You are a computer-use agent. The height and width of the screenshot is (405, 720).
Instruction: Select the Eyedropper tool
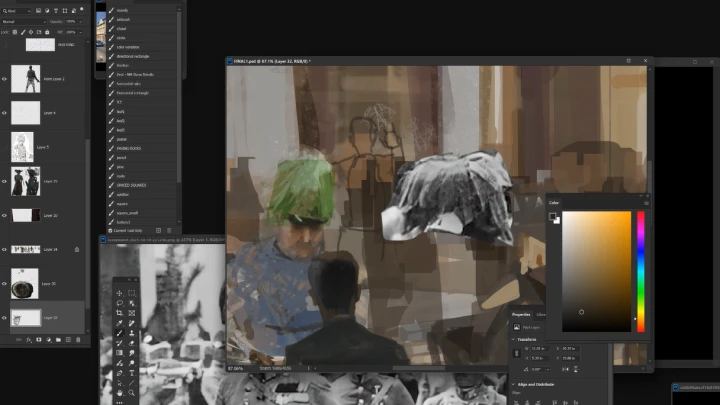(x=119, y=323)
